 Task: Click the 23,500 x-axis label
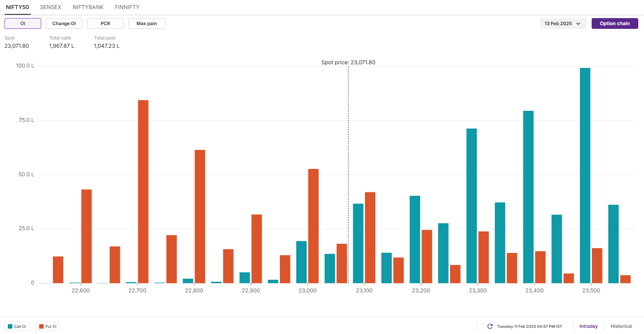click(591, 290)
